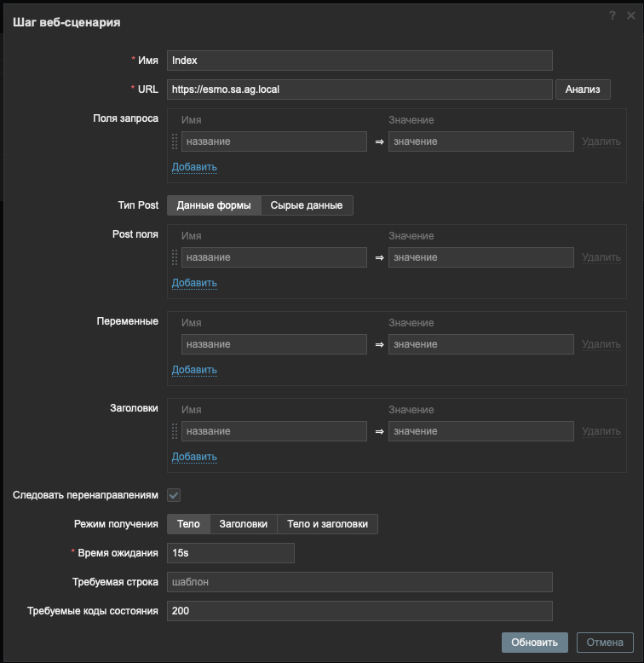Click the 'Отмена' button
Image resolution: width=644 pixels, height=663 pixels.
605,643
